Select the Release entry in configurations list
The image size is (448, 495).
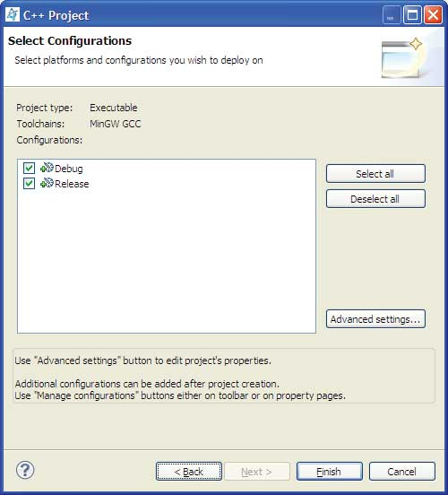72,184
